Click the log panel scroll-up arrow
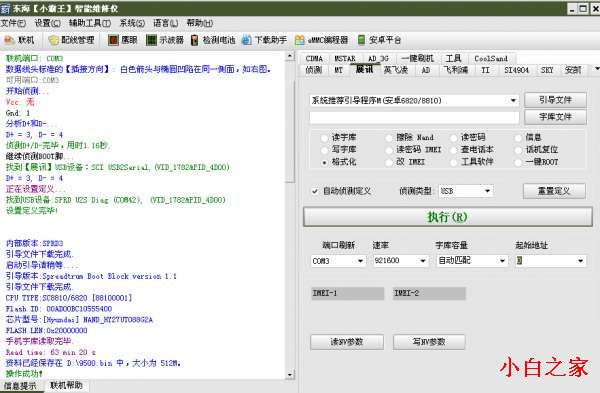The image size is (600, 393). point(290,57)
